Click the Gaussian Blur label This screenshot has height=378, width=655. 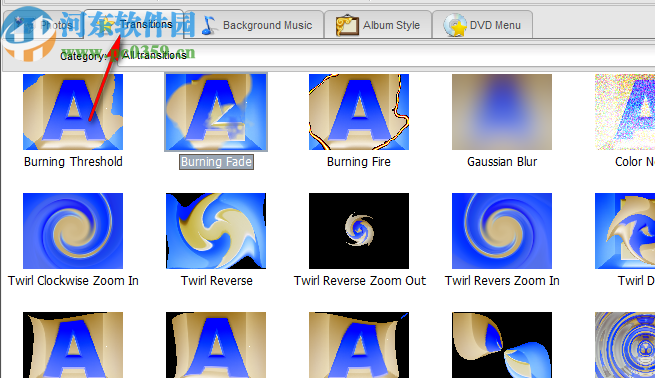coord(502,162)
